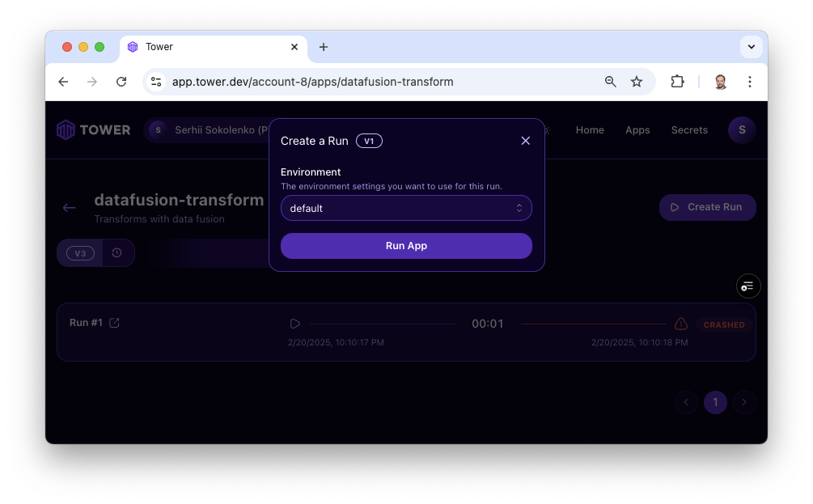813x504 pixels.
Task: Select the Tower browser tab
Action: pyautogui.click(x=213, y=47)
